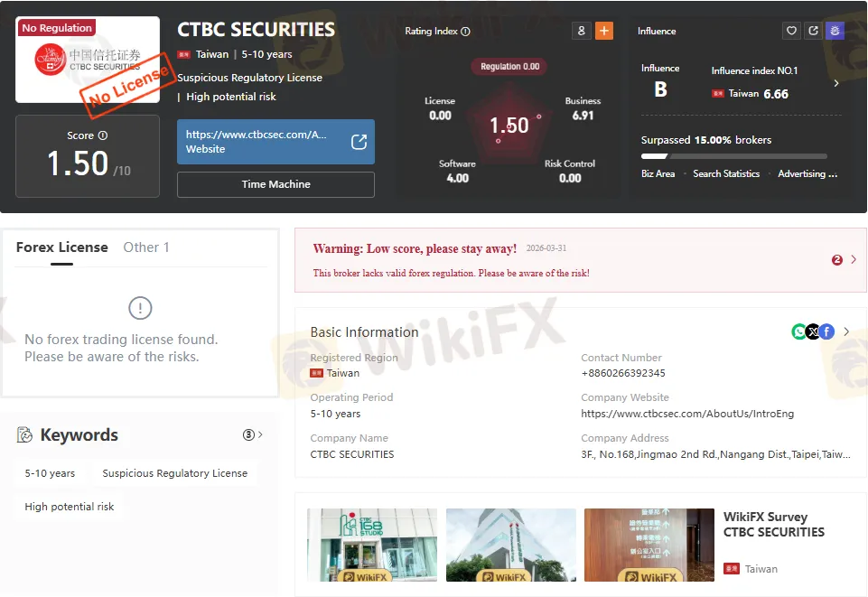The image size is (868, 597).
Task: Click the person icon beside Rating Index
Action: pyautogui.click(x=582, y=31)
